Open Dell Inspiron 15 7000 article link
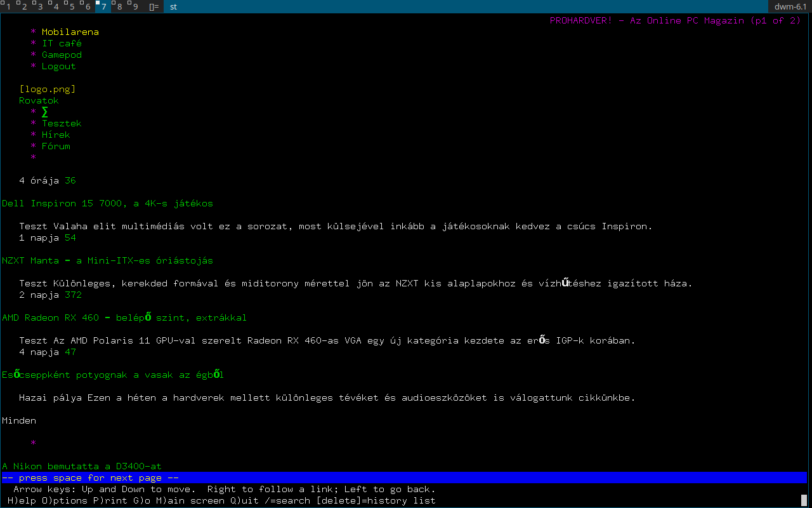 (x=108, y=203)
